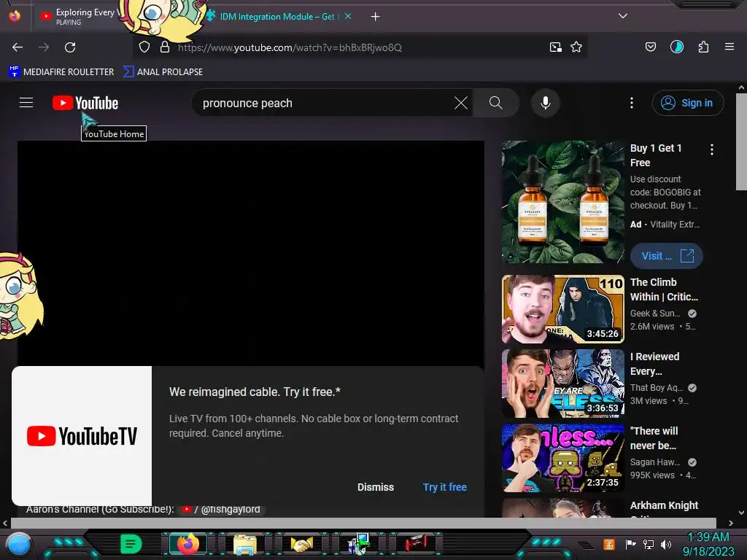Open the Firefox application menu
Viewport: 747px width, 560px height.
pos(729,47)
